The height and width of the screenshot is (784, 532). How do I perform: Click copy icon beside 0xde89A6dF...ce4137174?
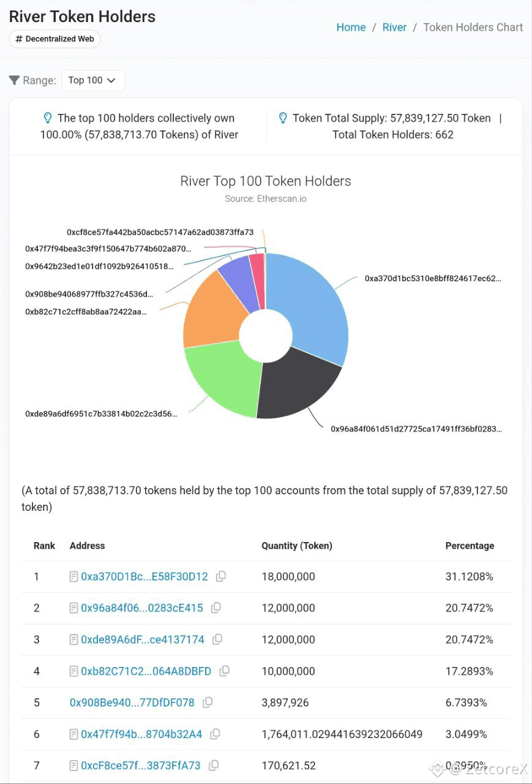[217, 639]
